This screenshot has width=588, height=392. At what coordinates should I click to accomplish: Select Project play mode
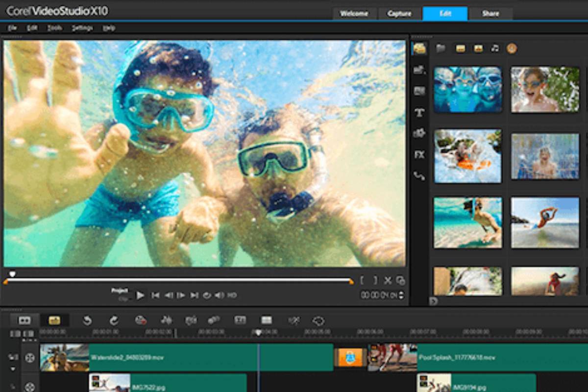click(120, 291)
